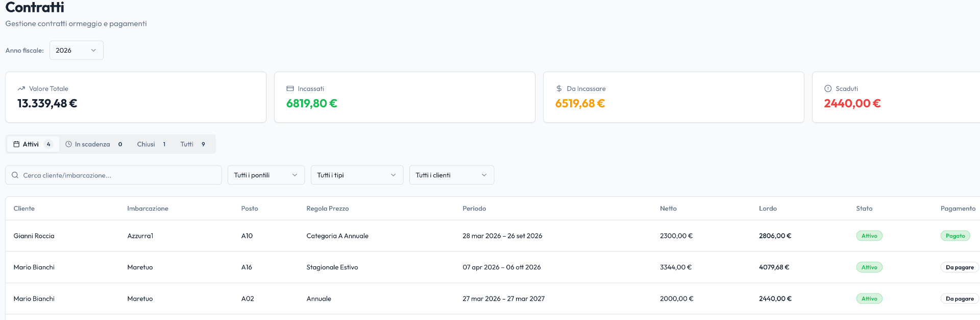Click Da pagare badge in A16 row
This screenshot has width=980, height=320.
click(960, 267)
